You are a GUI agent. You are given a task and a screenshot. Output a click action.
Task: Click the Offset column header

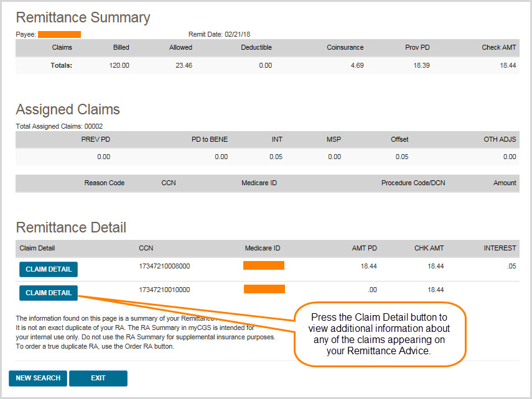tap(399, 139)
